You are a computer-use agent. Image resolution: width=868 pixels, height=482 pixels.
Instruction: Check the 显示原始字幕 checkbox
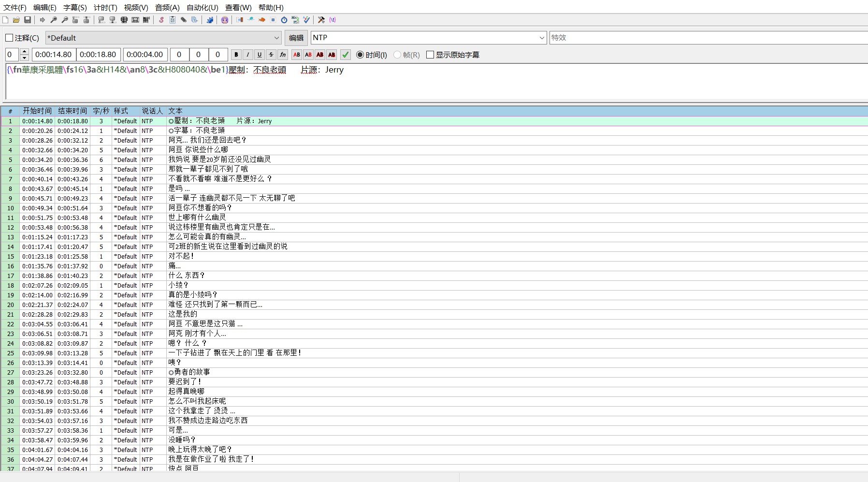(x=430, y=55)
